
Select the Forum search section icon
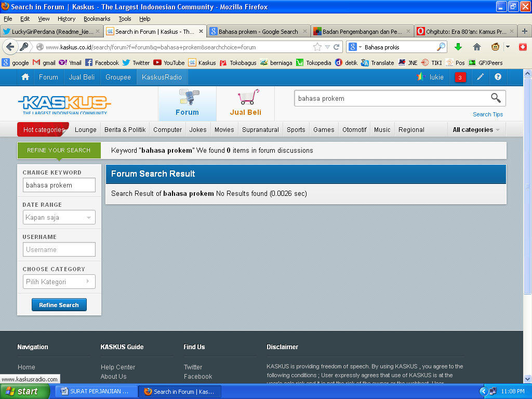coord(187,103)
